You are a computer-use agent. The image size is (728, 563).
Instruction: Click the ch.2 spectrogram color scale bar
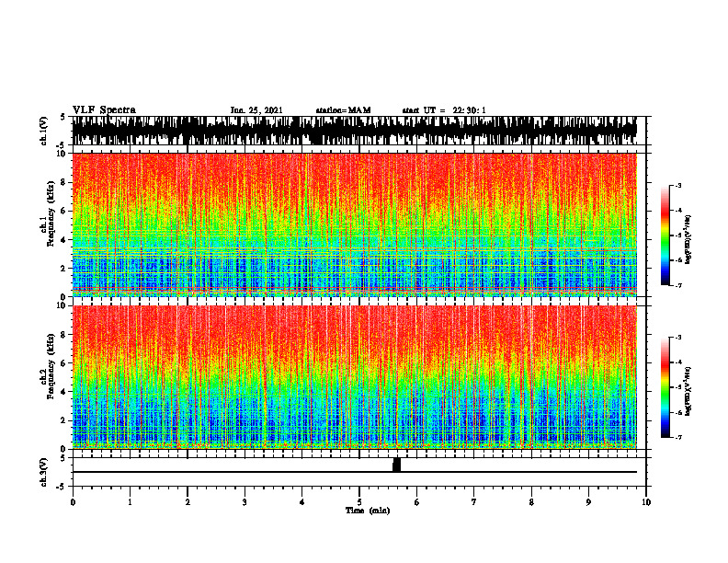665,387
